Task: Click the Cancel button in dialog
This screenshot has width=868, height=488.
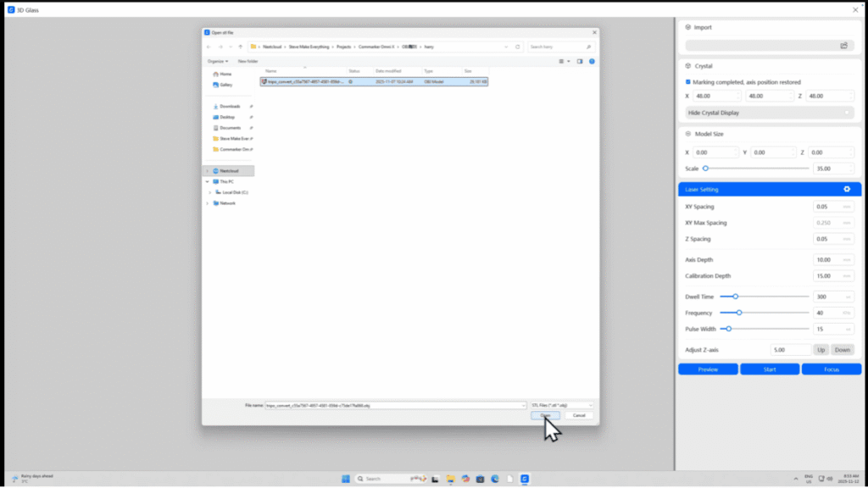Action: point(579,415)
